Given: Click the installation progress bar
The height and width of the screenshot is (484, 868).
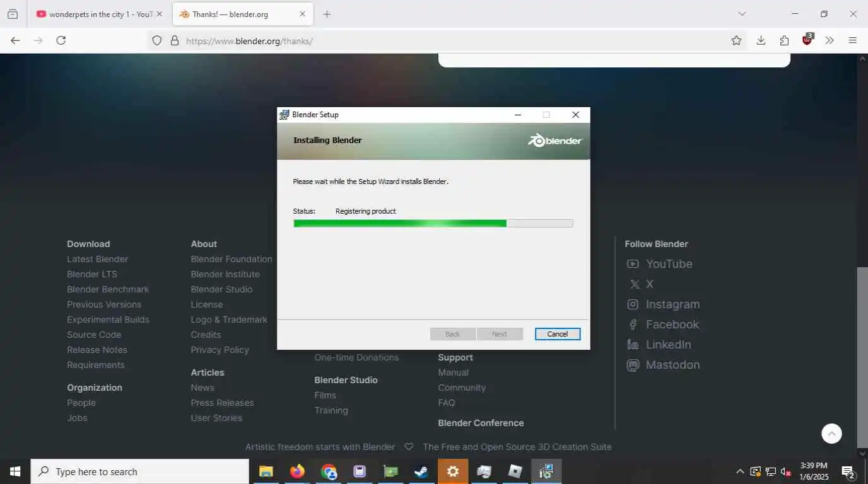Looking at the screenshot, I should tap(433, 223).
